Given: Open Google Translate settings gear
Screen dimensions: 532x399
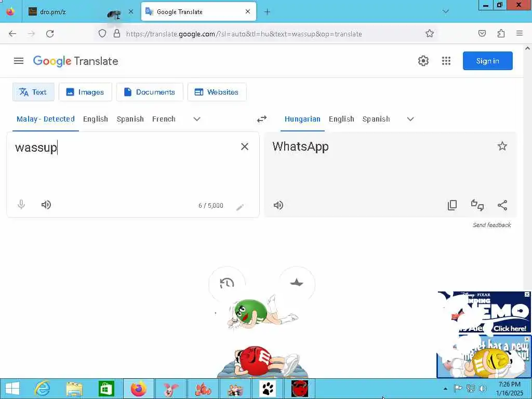Looking at the screenshot, I should (x=423, y=61).
